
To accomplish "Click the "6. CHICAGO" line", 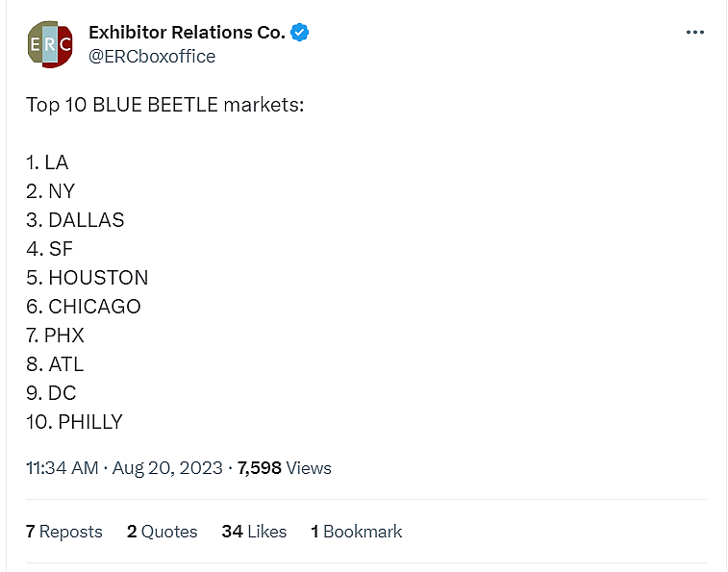I will coord(84,307).
